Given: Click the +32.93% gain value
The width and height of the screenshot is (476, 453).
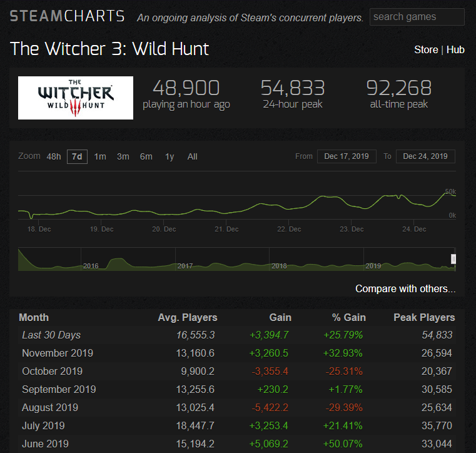Looking at the screenshot, I should point(343,353).
